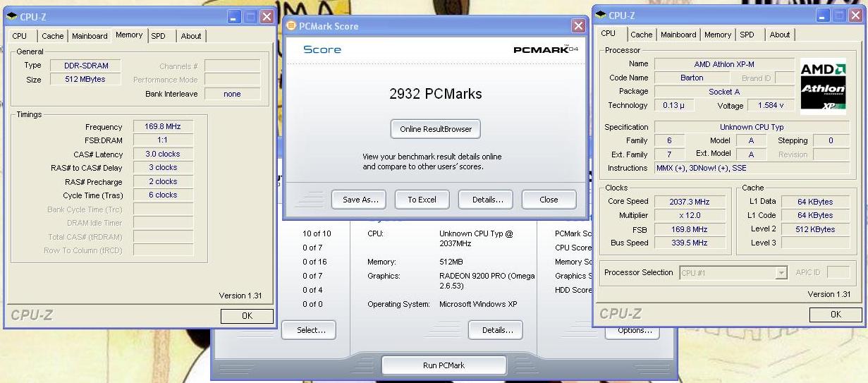The height and width of the screenshot is (383, 868).
Task: Select SPD tab in left CPU-Z window
Action: click(159, 36)
